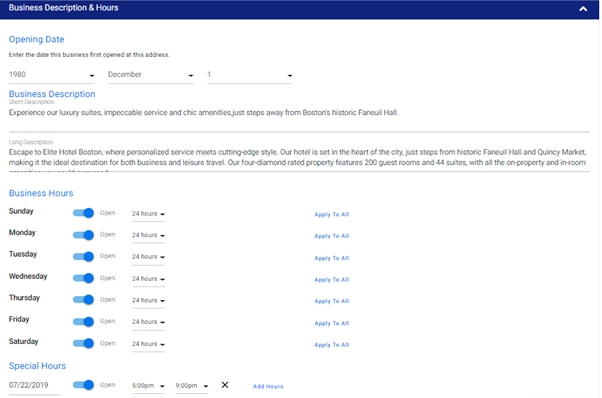
Task: Click Apply To All for Tuesday
Action: tap(332, 258)
